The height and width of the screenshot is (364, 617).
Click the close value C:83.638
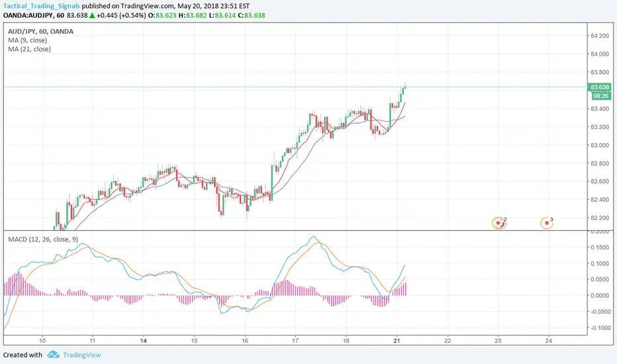pos(252,16)
